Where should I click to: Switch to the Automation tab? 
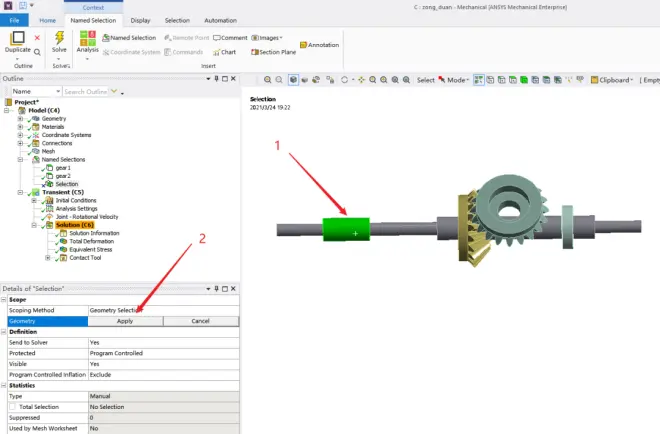click(x=221, y=20)
